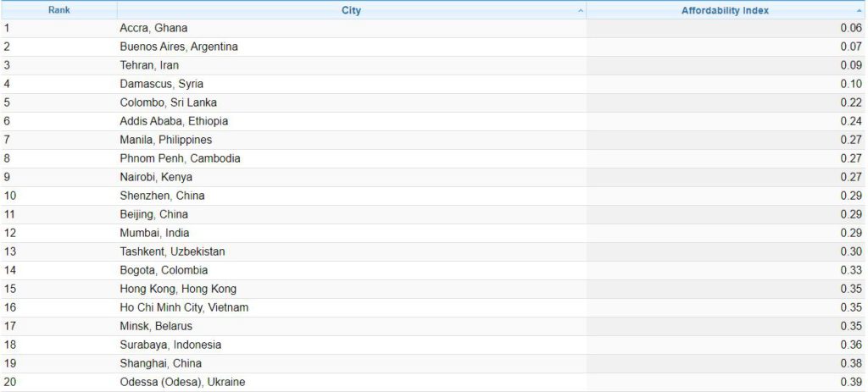
Task: Click rank number 5 in the Colombo row
Action: (7, 102)
